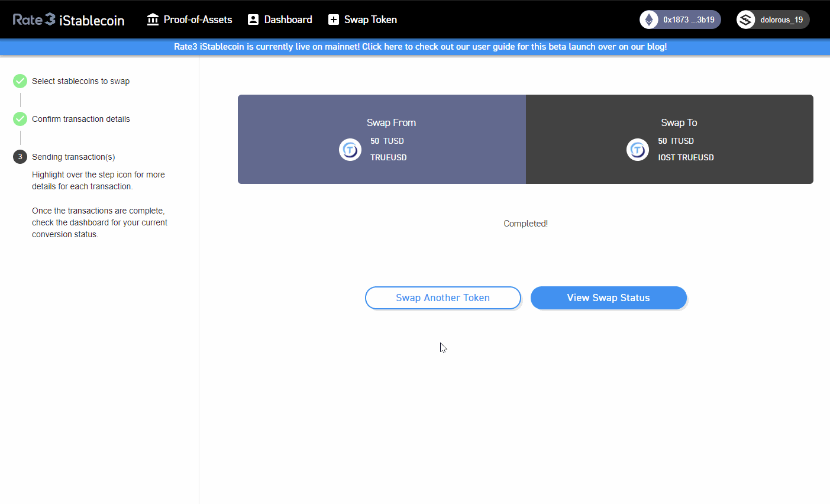Click the IOST TRUEUSD token name
The height and width of the screenshot is (504, 830).
686,157
